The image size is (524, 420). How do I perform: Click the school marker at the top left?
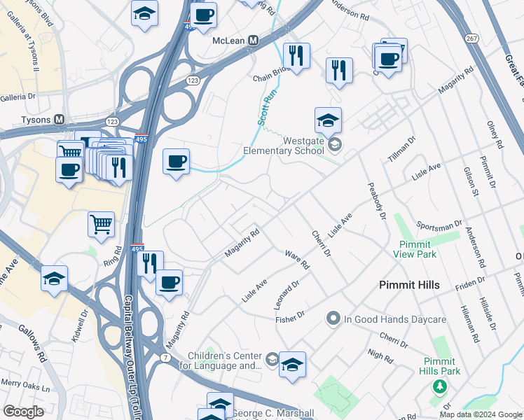pos(145,16)
